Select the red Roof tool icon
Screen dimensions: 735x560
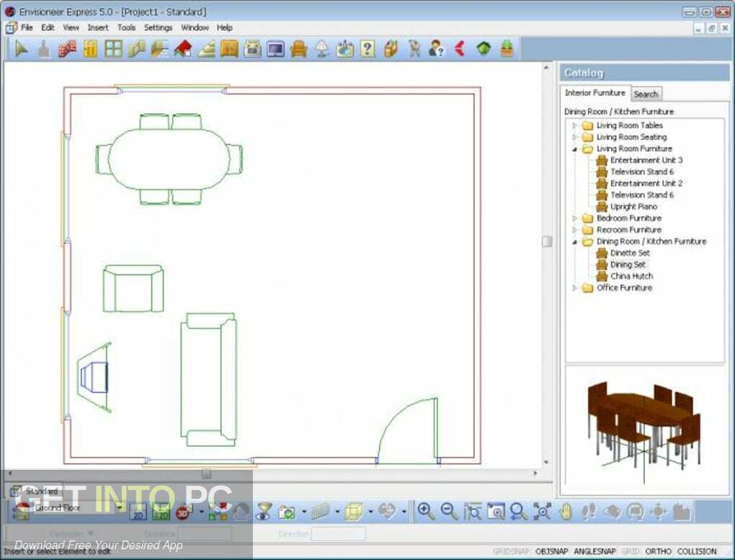(x=183, y=49)
